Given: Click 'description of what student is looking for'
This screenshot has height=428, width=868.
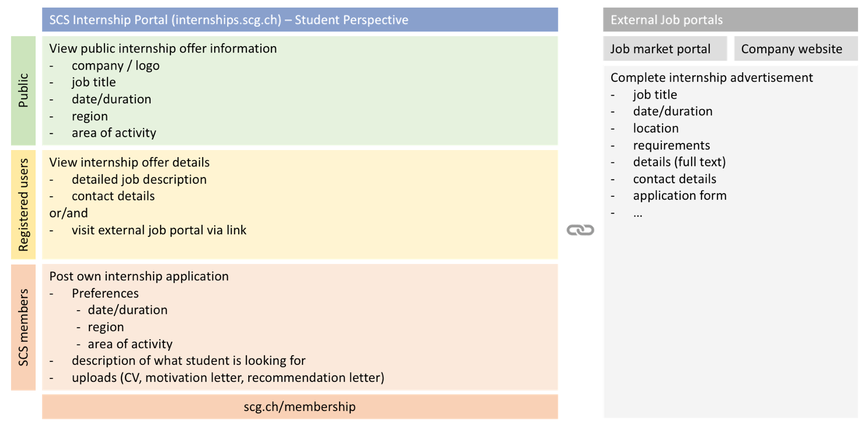Looking at the screenshot, I should coord(189,361).
